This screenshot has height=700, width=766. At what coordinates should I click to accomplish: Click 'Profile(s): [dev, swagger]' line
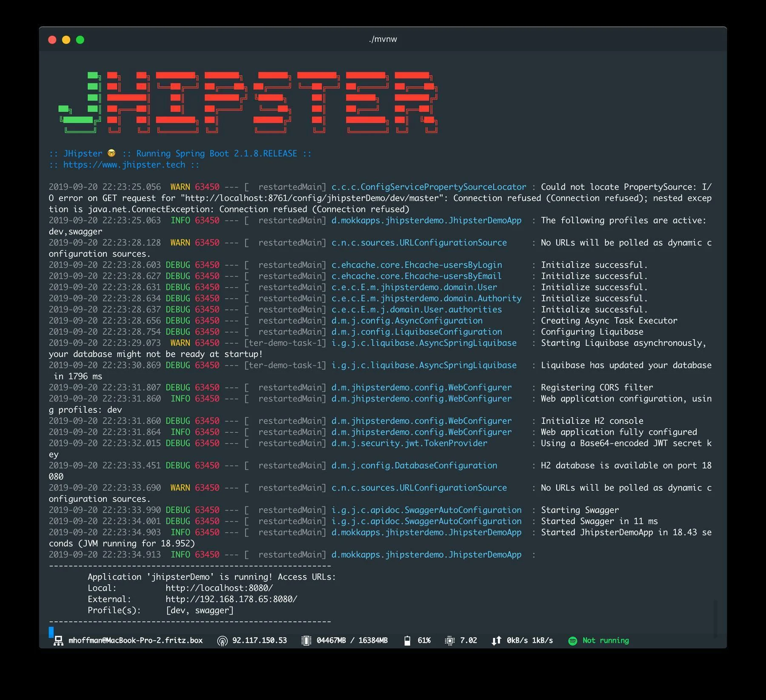click(x=160, y=610)
